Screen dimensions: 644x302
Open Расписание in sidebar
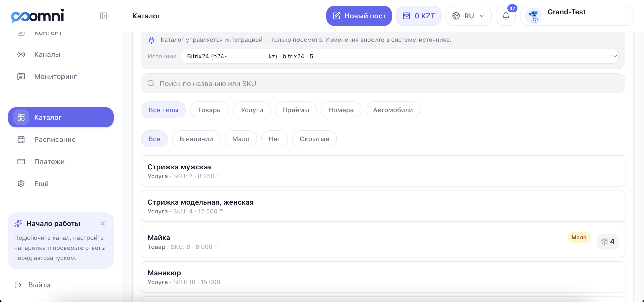click(61, 139)
